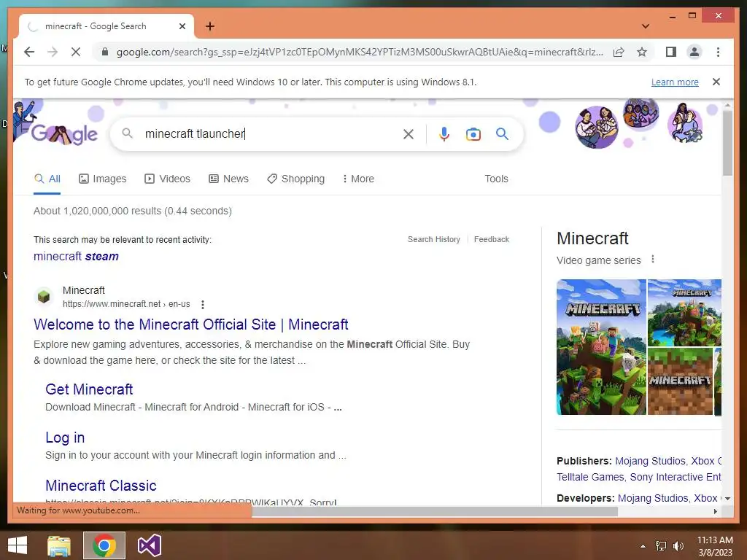The height and width of the screenshot is (560, 747).
Task: Click the vertical scrollbar down arrow
Action: point(727,499)
